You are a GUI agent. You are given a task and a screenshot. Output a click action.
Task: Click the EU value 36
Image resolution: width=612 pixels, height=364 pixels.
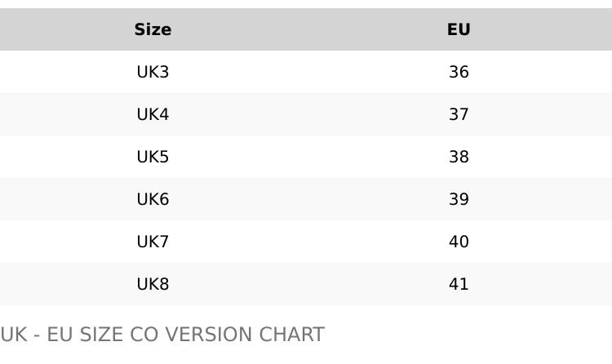tap(459, 72)
